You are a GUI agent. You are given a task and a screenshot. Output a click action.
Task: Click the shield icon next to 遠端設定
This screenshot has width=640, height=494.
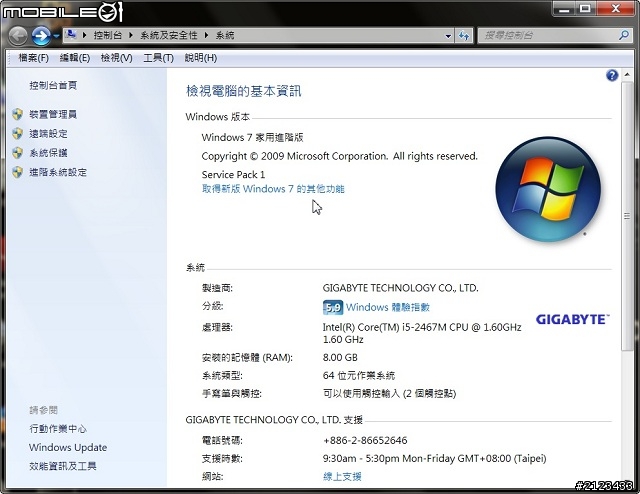click(x=18, y=134)
